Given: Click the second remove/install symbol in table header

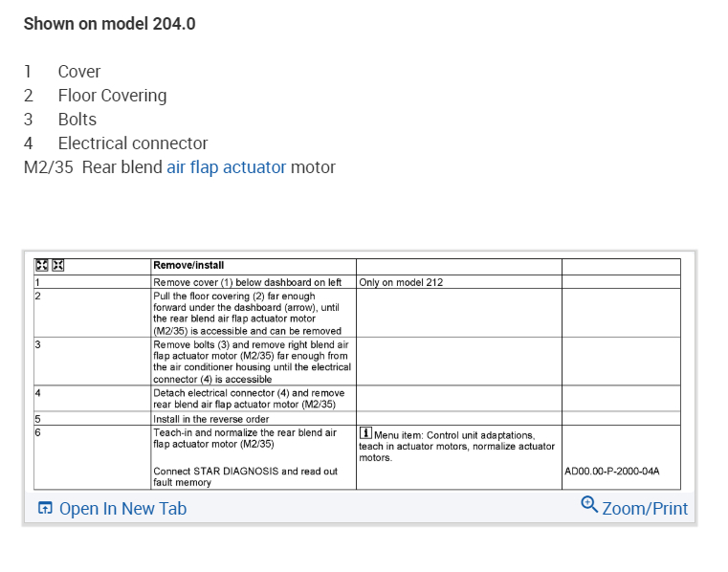Looking at the screenshot, I should (57, 265).
